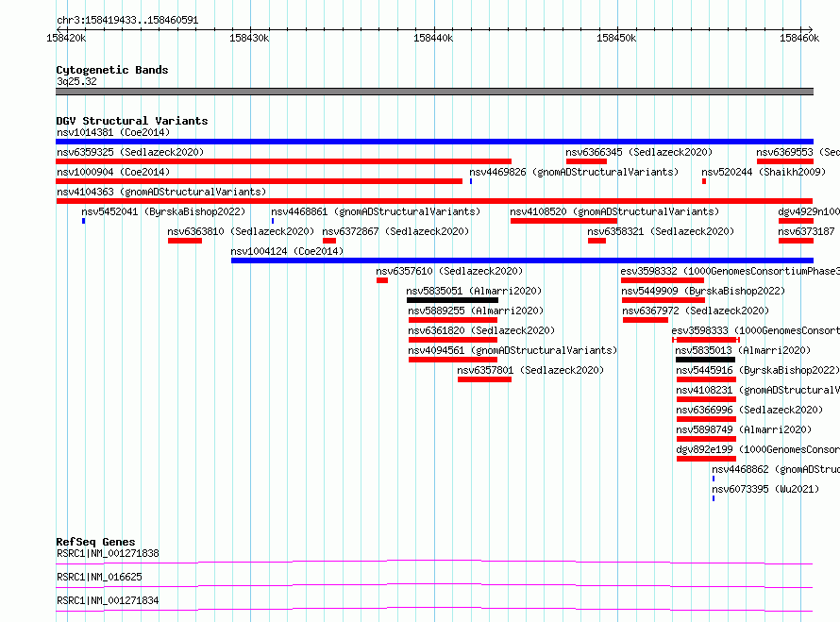840x622 pixels.
Task: Click the 158430k ruler position
Action: click(249, 38)
